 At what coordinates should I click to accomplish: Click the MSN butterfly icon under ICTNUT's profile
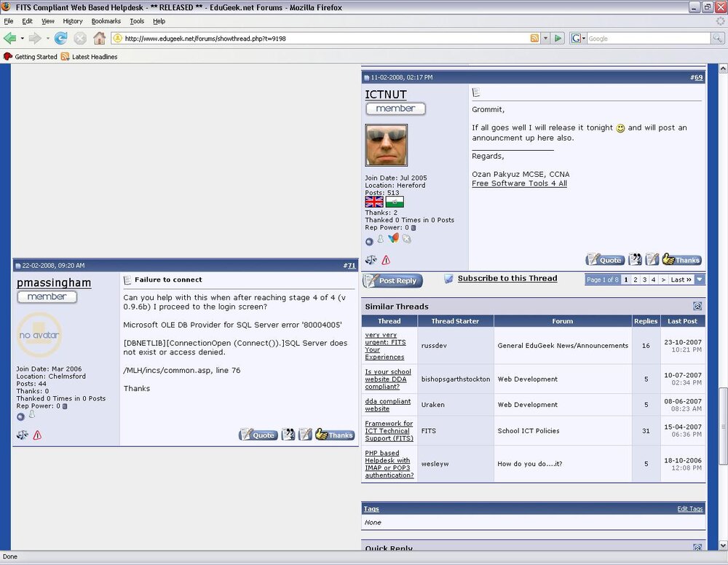394,238
